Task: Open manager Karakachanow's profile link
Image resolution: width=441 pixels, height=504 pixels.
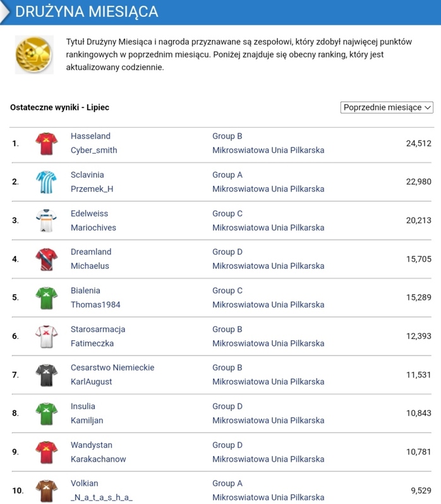Action: (98, 459)
